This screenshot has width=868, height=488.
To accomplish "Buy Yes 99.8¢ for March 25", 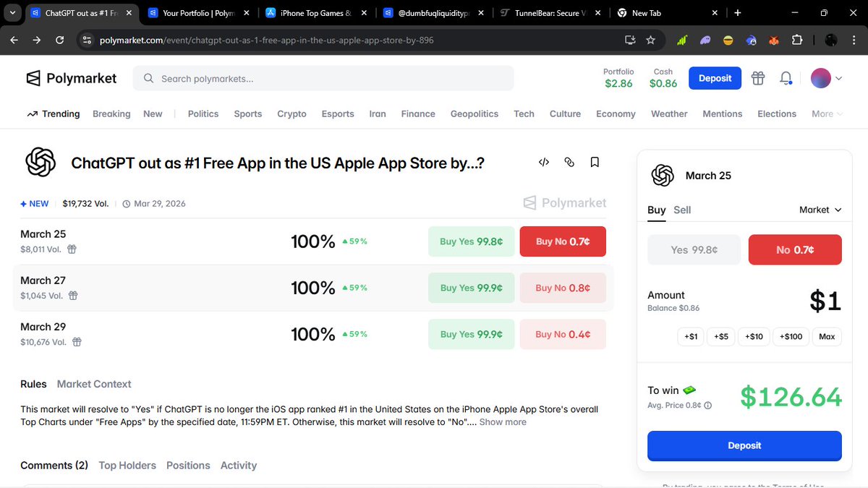I will pos(471,241).
